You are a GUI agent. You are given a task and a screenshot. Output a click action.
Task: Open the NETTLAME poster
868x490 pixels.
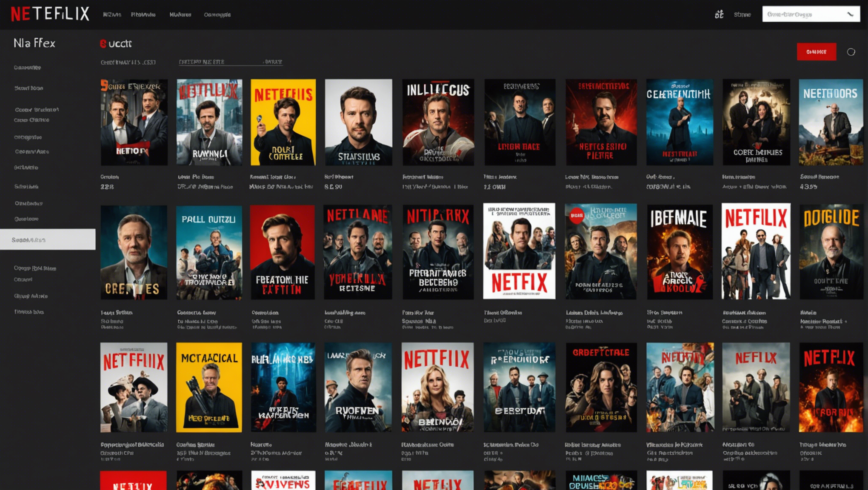358,252
